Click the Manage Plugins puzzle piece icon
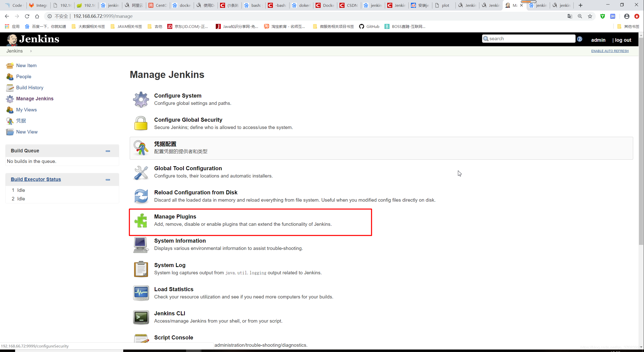Screen dimensions: 644x352 pos(141,220)
